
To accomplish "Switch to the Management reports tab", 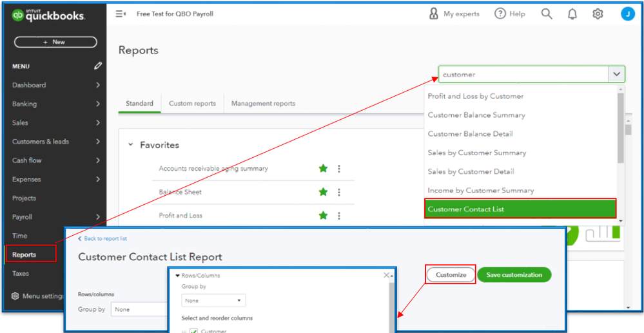I will 263,104.
